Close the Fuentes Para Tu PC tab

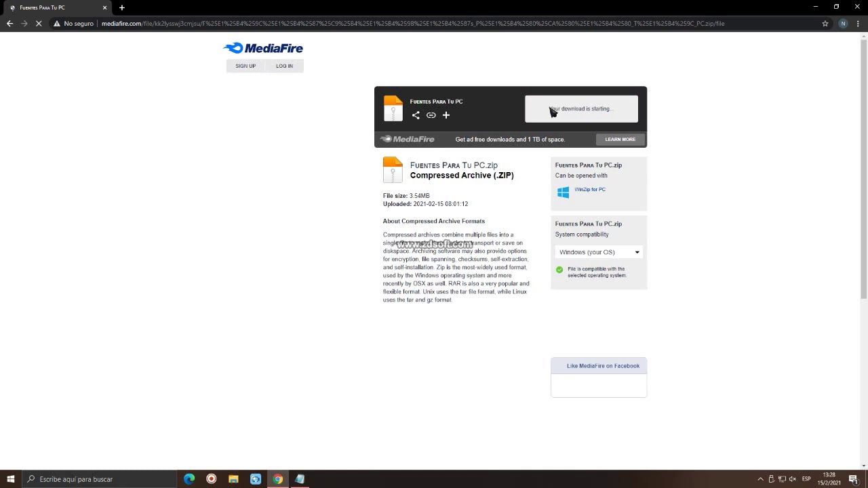104,7
